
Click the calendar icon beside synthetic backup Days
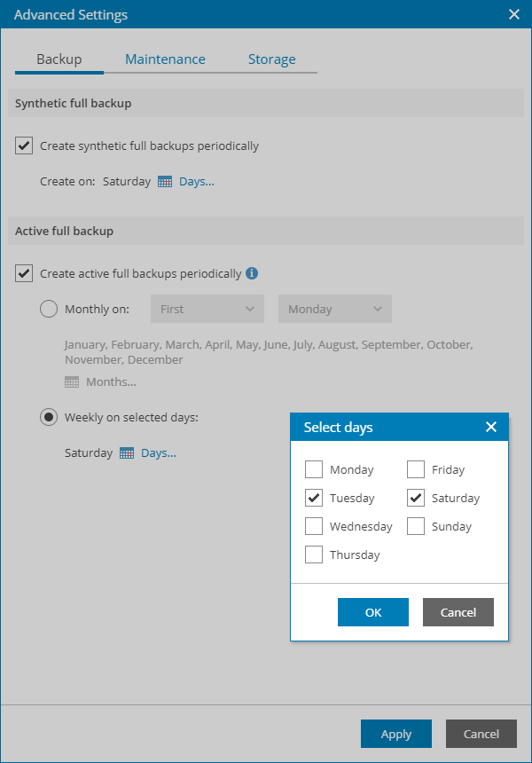(165, 182)
